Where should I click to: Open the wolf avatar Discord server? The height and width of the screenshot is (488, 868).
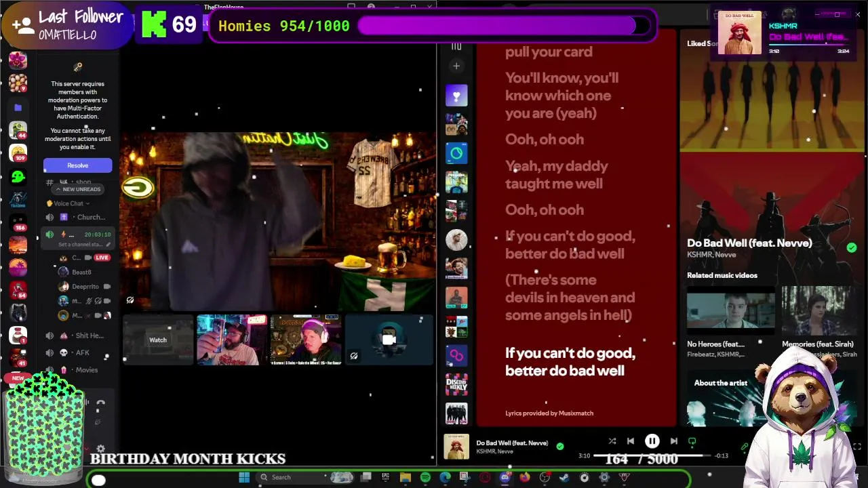tap(18, 313)
